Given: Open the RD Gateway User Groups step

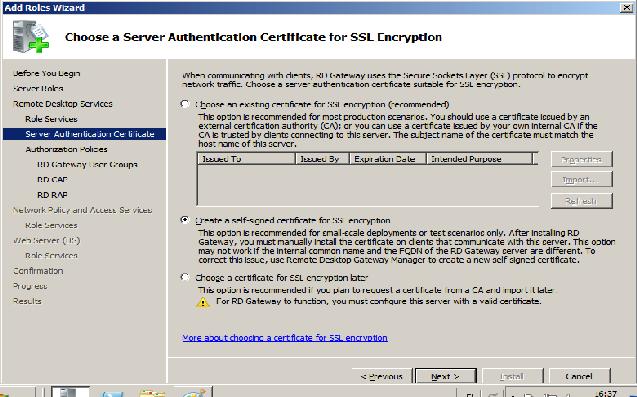Looking at the screenshot, I should pyautogui.click(x=87, y=165).
